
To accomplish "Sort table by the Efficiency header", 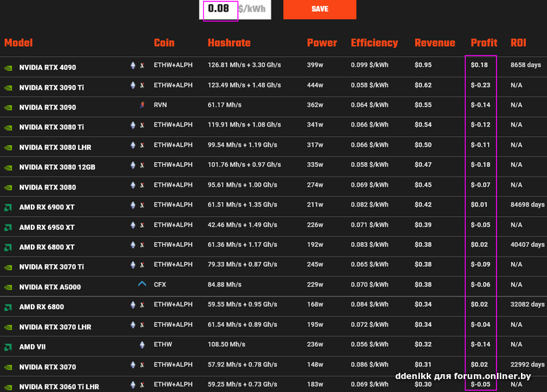I will [x=374, y=42].
